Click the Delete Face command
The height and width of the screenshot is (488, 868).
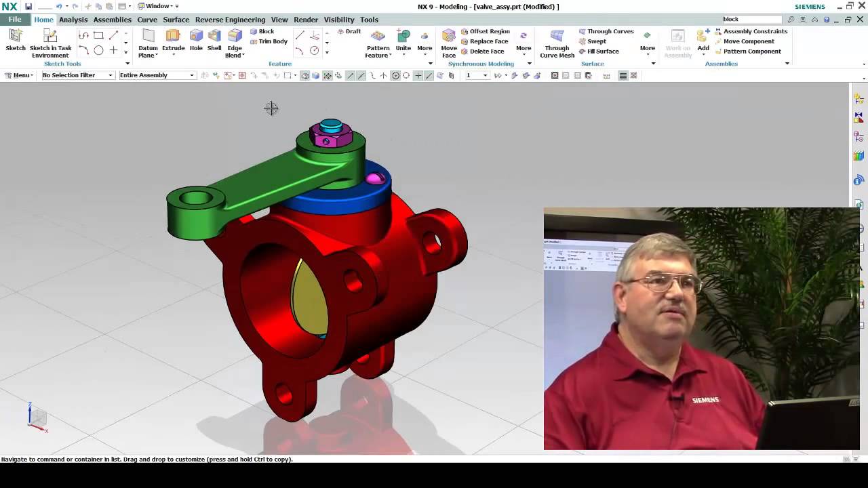click(482, 52)
